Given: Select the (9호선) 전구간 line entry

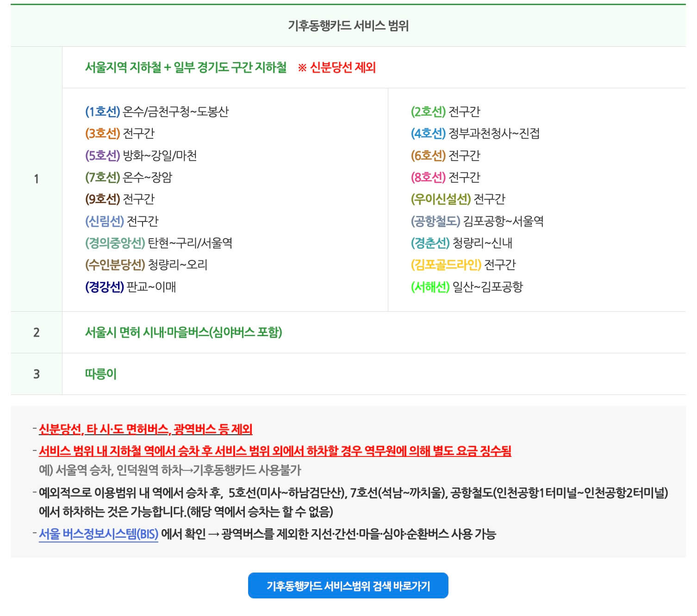Looking at the screenshot, I should (x=120, y=199).
